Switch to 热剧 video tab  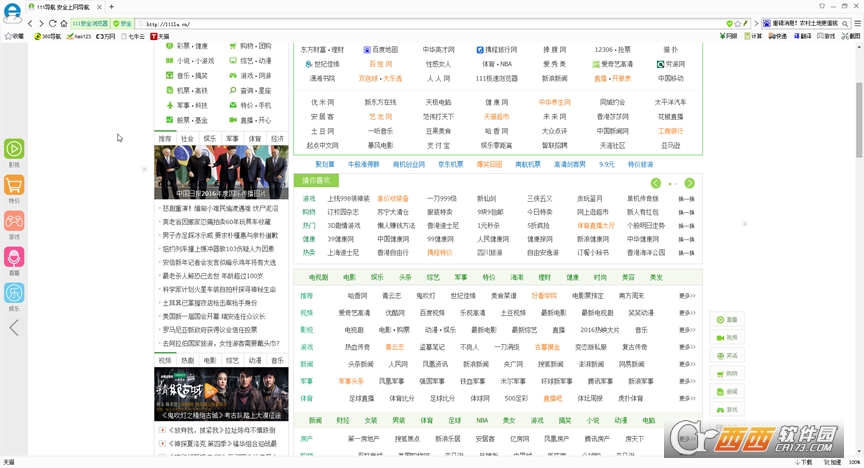click(187, 361)
